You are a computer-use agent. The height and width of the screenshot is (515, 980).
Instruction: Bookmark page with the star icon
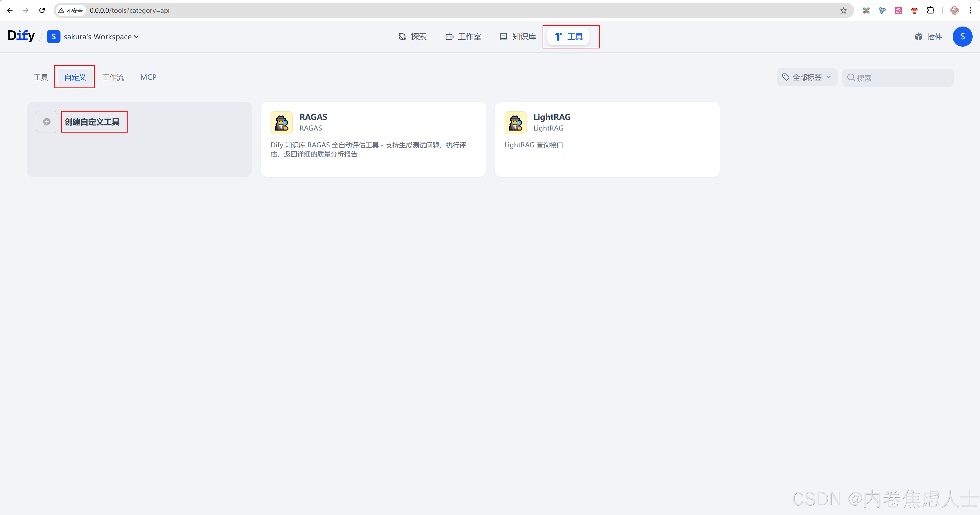(x=843, y=10)
